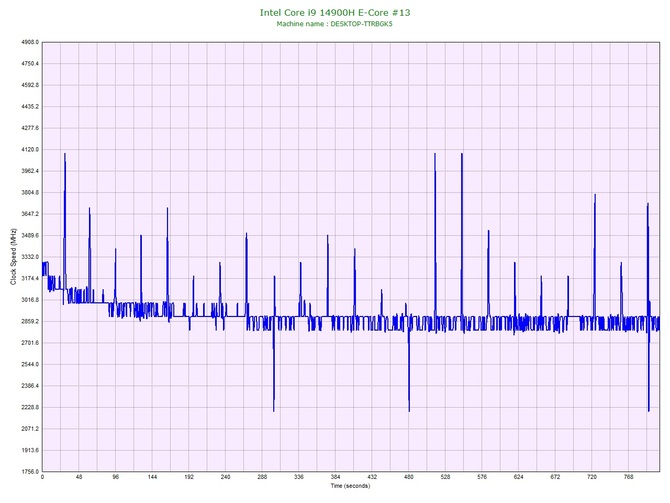Image resolution: width=670 pixels, height=503 pixels.
Task: Click the 336 tick on time axis
Action: pos(299,477)
